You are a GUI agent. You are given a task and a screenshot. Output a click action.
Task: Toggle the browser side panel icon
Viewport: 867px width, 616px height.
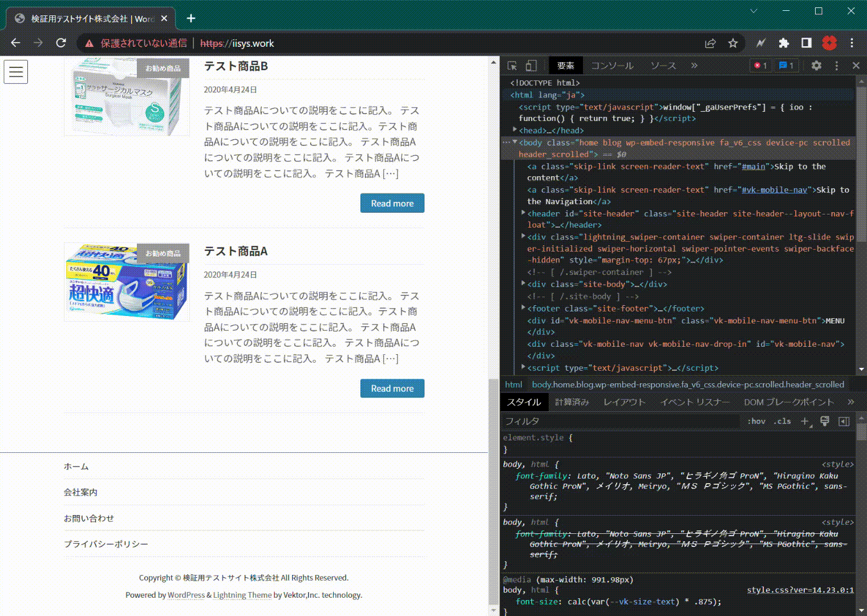point(807,43)
